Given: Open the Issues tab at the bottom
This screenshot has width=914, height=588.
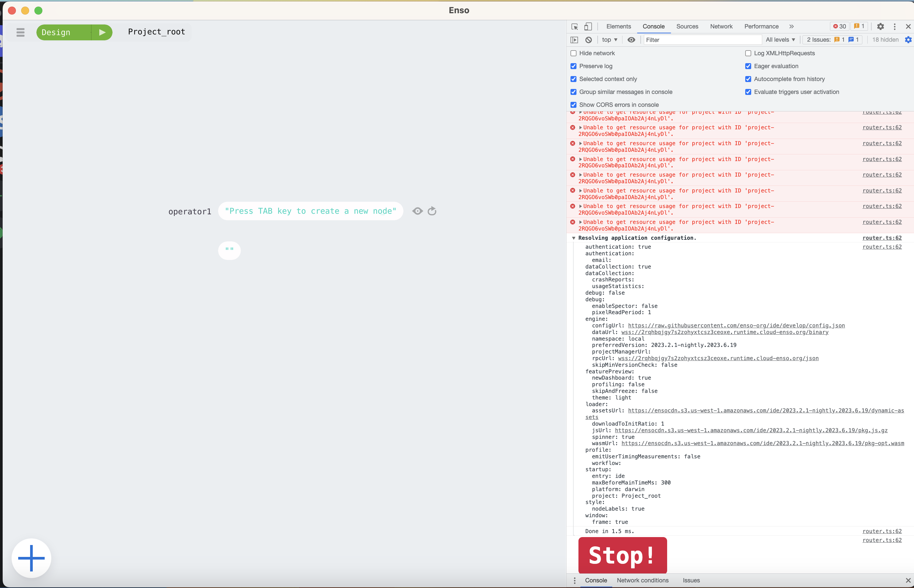Looking at the screenshot, I should pos(691,580).
